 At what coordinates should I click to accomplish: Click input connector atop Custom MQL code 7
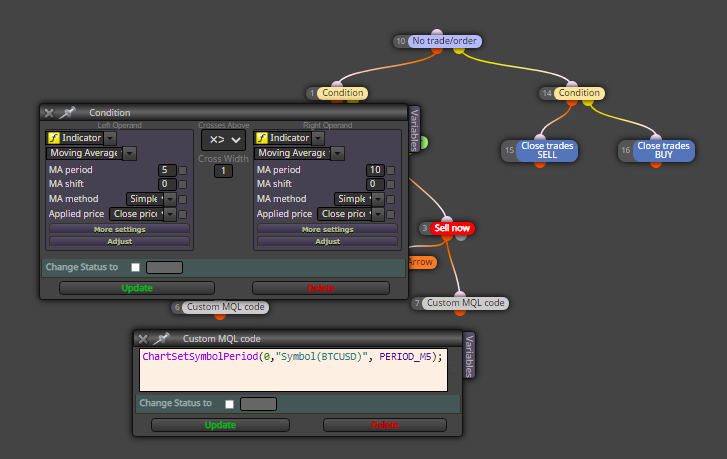(459, 295)
